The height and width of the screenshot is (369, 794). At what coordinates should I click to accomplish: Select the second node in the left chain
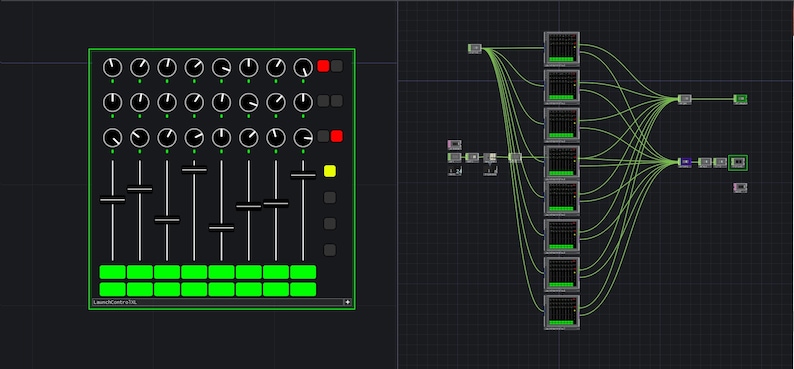point(472,157)
